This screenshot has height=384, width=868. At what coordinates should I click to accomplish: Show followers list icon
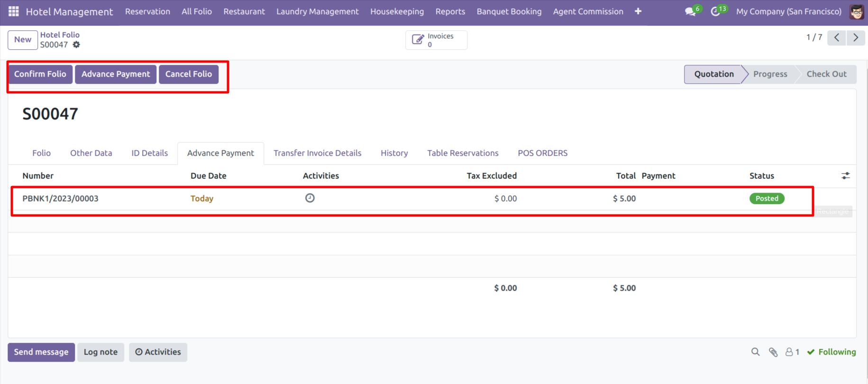coord(792,352)
